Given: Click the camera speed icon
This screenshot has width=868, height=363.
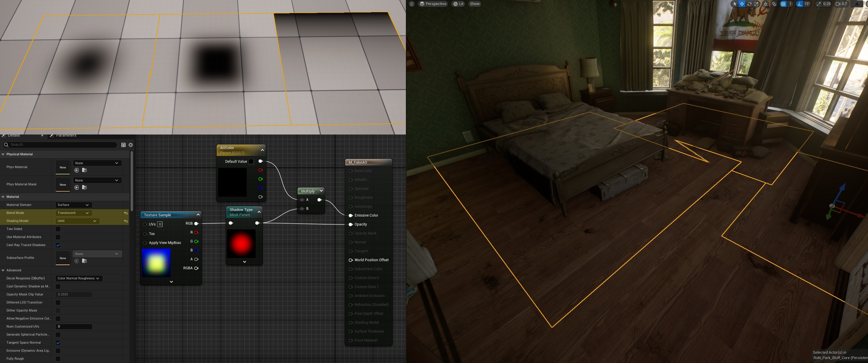Looking at the screenshot, I should (838, 4).
